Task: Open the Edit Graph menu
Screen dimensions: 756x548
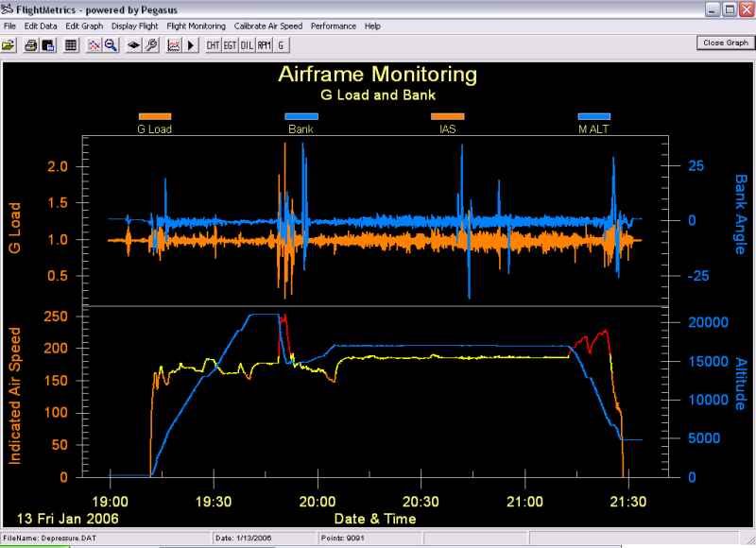Action: (84, 26)
